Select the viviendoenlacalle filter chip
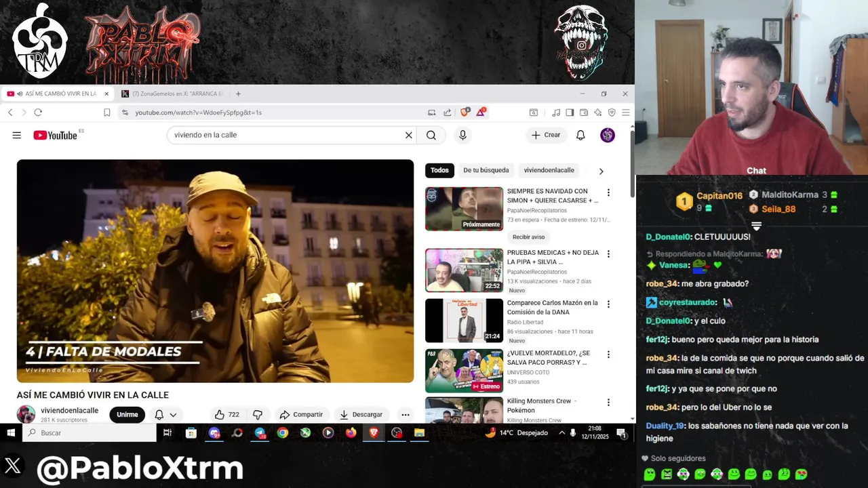This screenshot has width=868, height=488. pyautogui.click(x=549, y=170)
